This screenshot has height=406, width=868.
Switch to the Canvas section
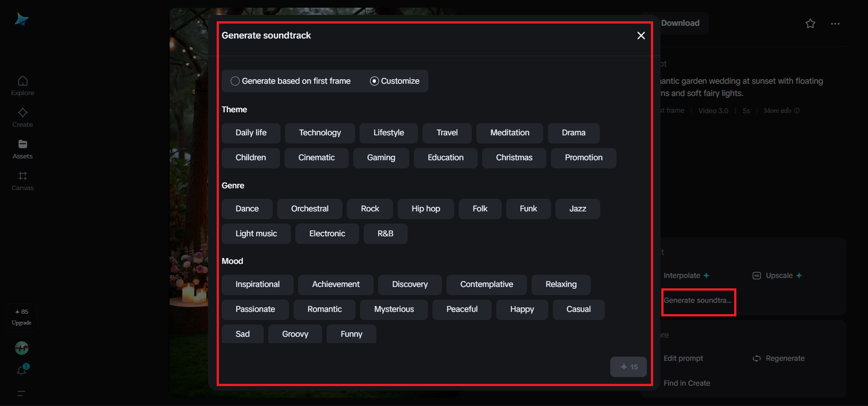[x=22, y=180]
